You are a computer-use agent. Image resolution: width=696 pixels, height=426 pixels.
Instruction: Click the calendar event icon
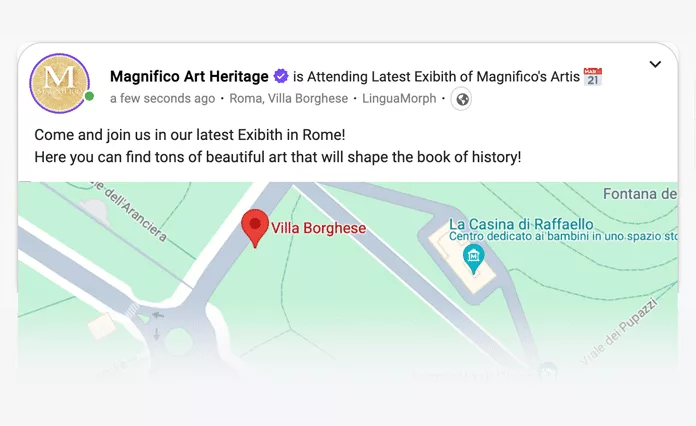point(593,76)
